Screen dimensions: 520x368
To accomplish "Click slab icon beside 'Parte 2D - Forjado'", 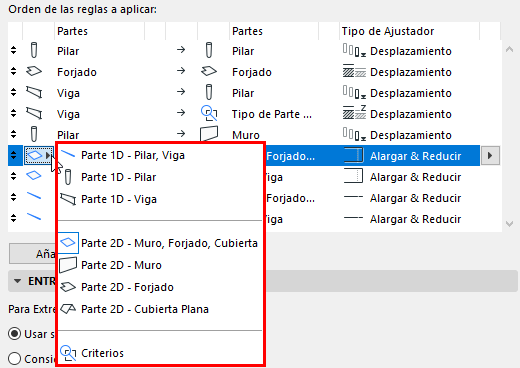I will [68, 287].
